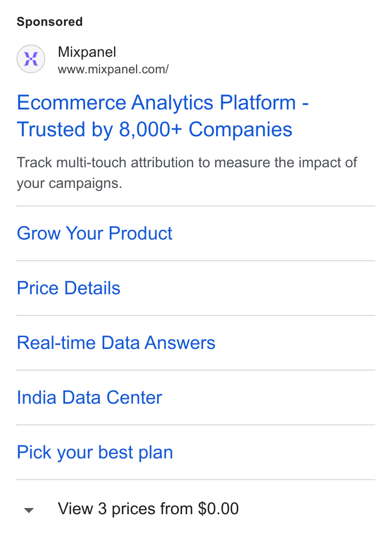The height and width of the screenshot is (540, 392).
Task: Click the Mixpanel advertiser name
Action: point(87,52)
